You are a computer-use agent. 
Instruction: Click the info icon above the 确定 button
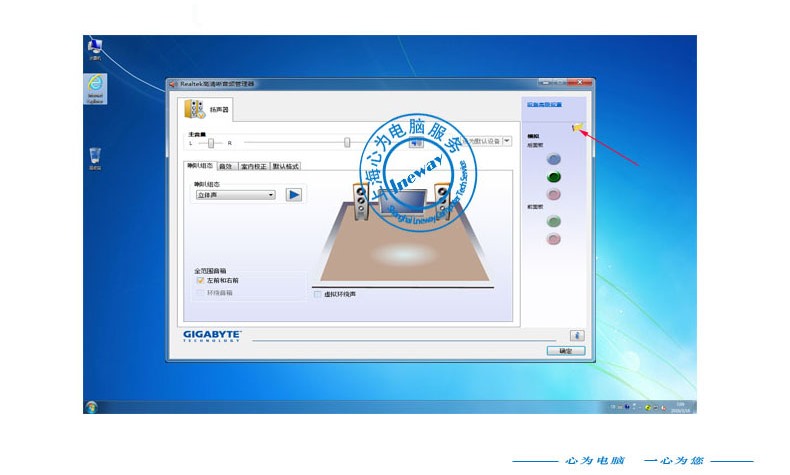(576, 335)
